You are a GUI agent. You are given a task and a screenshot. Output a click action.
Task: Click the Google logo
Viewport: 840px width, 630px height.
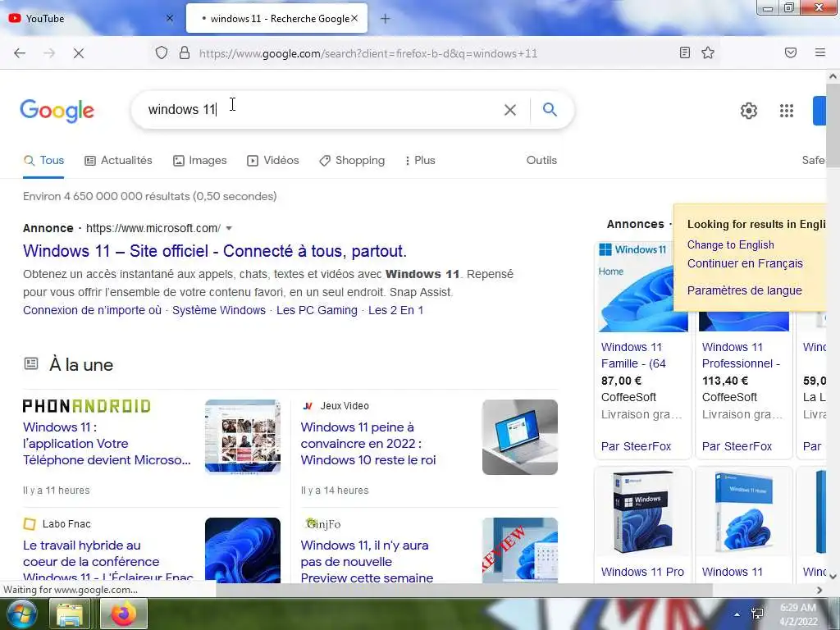(x=57, y=111)
